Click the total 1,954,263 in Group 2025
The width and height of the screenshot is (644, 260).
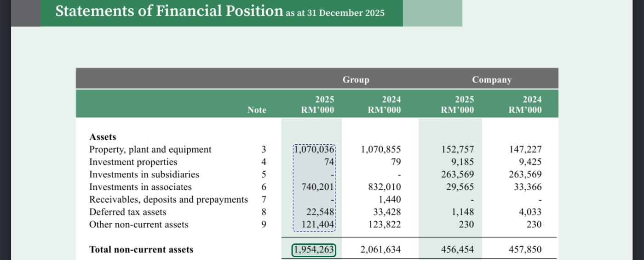pos(314,250)
